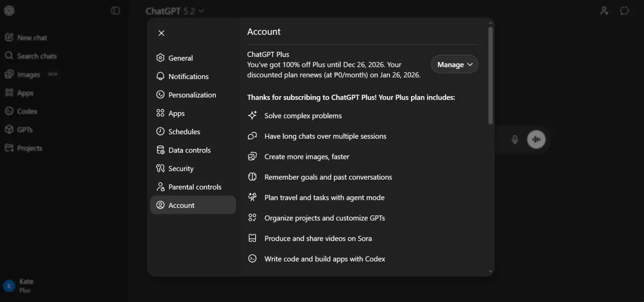Open the General settings tab
The width and height of the screenshot is (644, 302).
193,58
